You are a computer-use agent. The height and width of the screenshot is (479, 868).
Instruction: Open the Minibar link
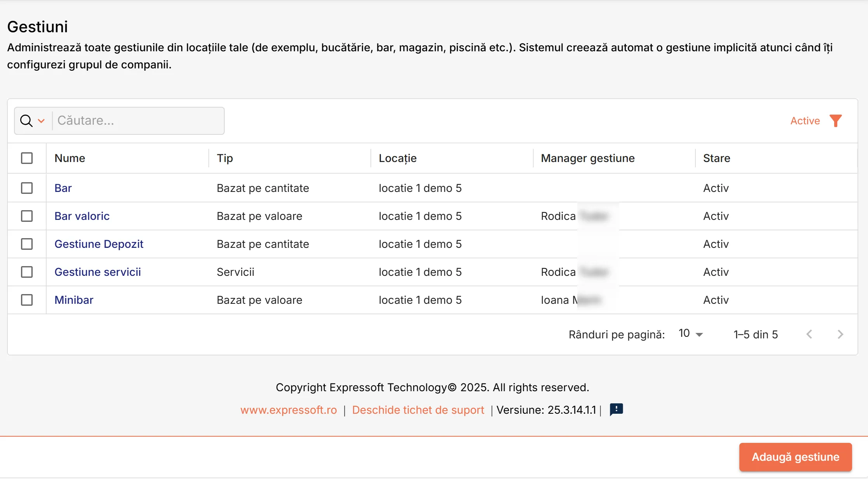tap(74, 300)
